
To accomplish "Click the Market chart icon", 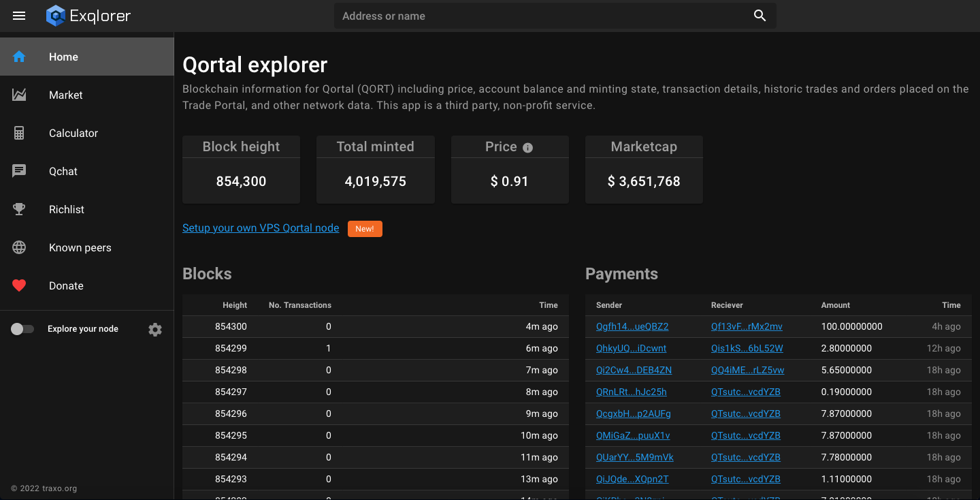I will (19, 95).
